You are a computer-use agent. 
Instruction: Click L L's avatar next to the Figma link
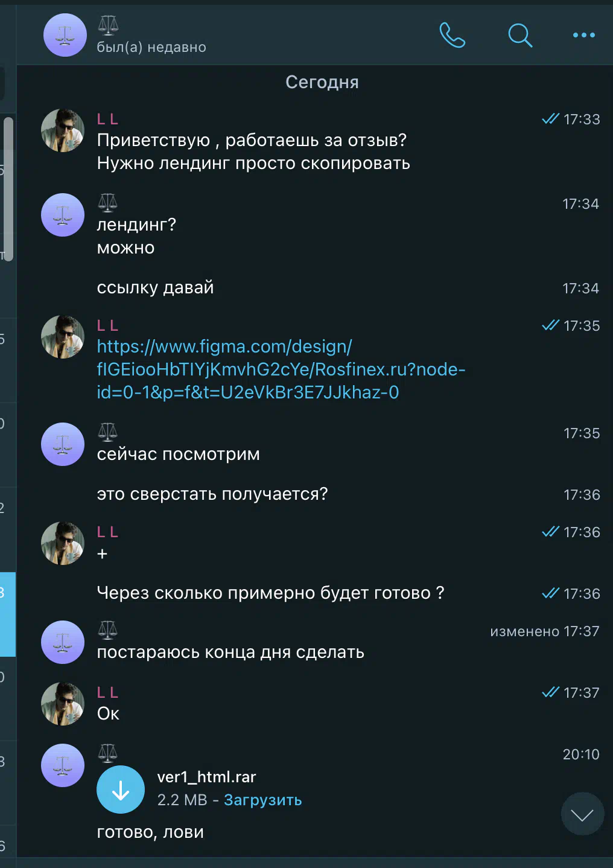(x=63, y=337)
